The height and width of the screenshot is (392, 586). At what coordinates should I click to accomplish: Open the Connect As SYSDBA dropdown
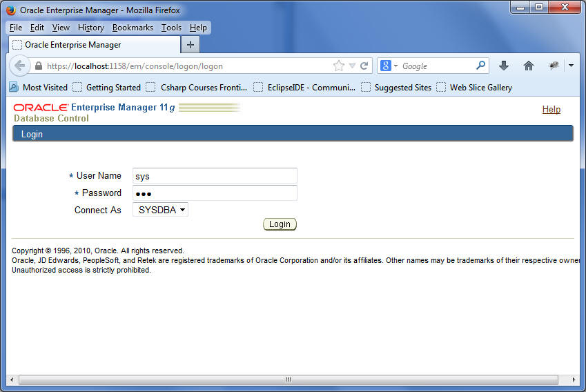160,210
